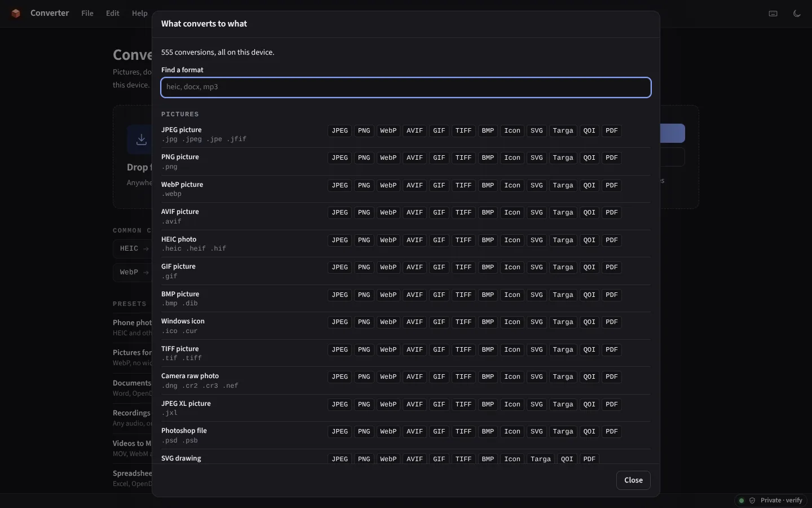The height and width of the screenshot is (508, 812).
Task: Select QOI target in the Camera raw photo row
Action: tap(589, 377)
